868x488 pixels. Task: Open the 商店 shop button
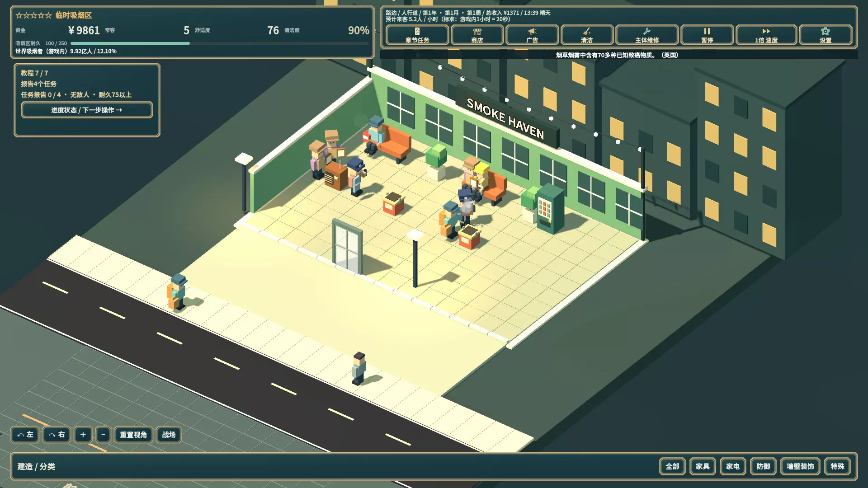click(477, 35)
